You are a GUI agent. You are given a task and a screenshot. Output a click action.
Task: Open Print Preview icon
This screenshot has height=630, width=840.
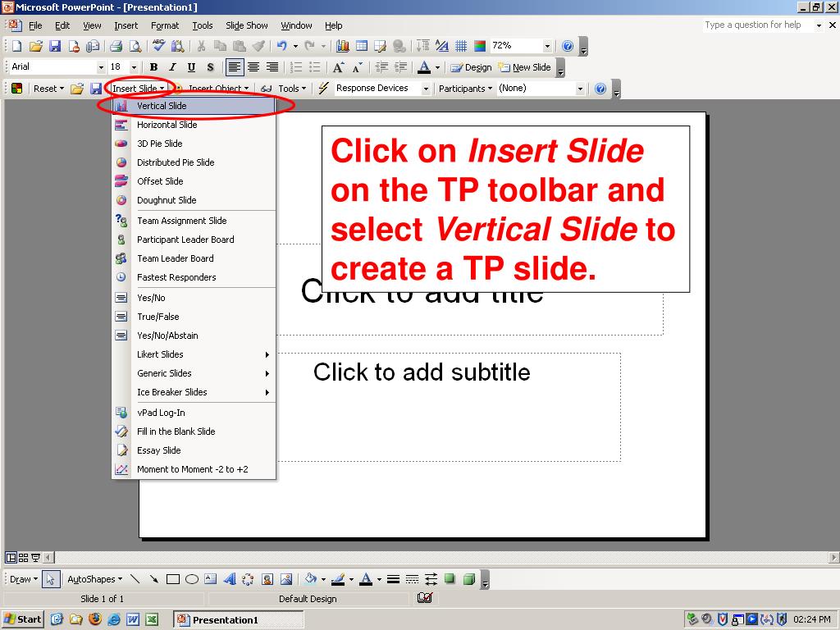pyautogui.click(x=135, y=46)
